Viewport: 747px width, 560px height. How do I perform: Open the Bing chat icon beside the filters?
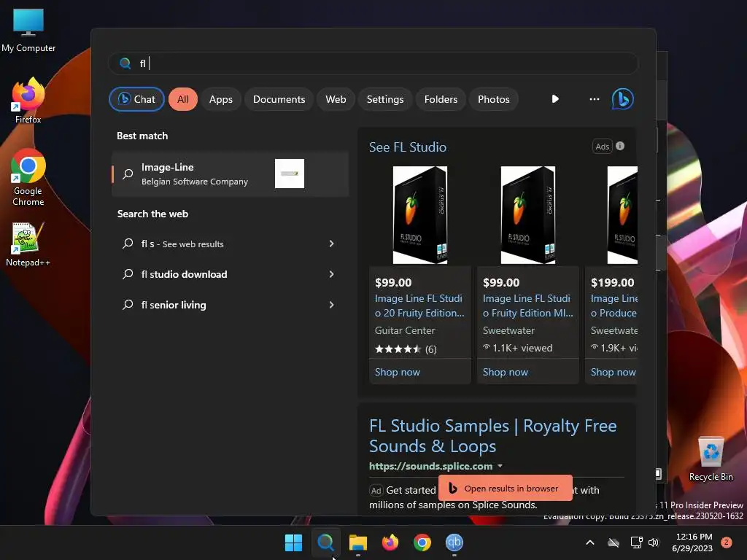coord(622,99)
